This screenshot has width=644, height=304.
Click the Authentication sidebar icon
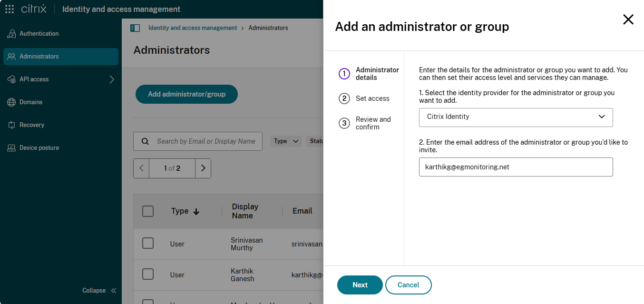pyautogui.click(x=11, y=34)
